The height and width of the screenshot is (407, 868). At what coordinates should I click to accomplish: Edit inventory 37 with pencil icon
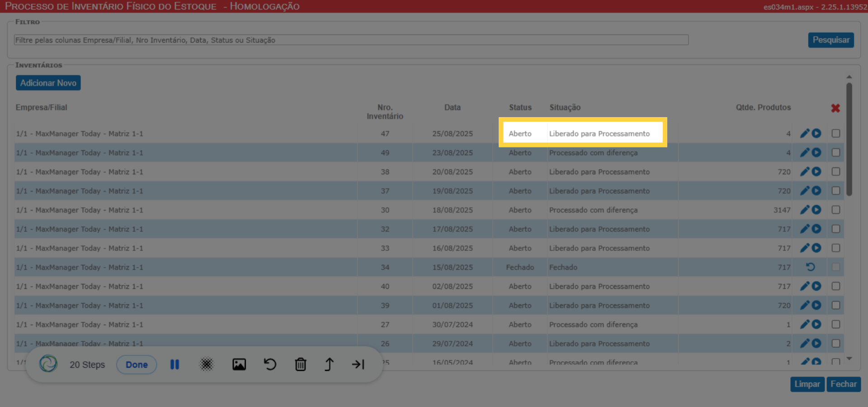(805, 191)
